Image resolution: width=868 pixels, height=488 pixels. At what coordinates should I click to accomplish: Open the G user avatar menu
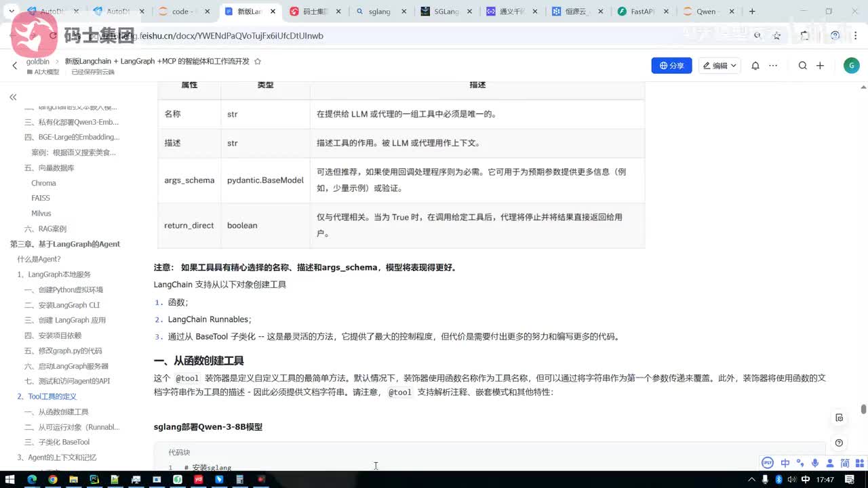[x=851, y=66]
